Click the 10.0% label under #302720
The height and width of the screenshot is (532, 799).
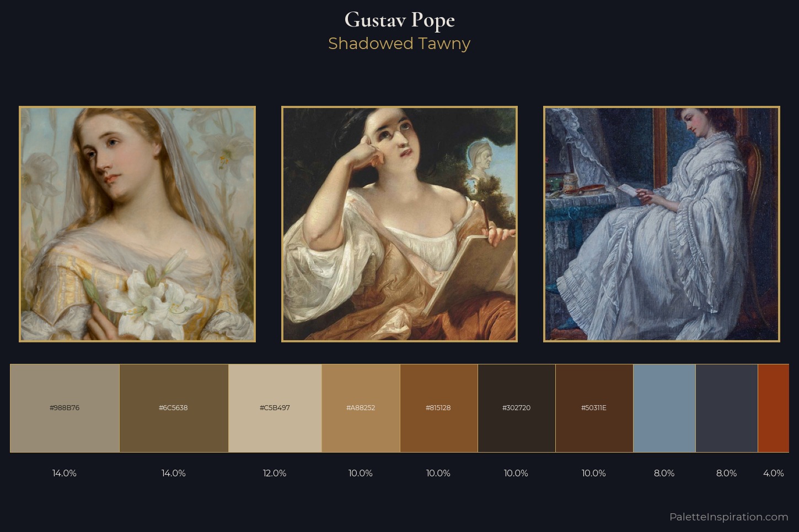click(x=516, y=473)
